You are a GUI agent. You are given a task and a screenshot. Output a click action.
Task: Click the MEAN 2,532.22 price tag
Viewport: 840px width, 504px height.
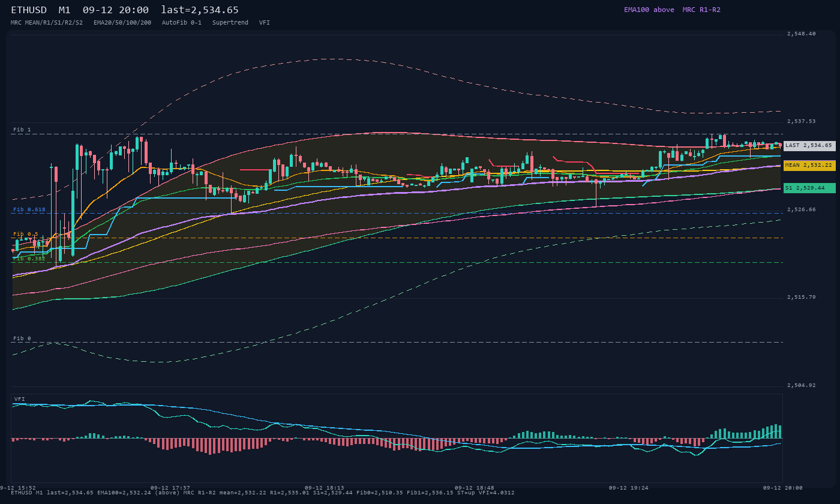pos(809,166)
